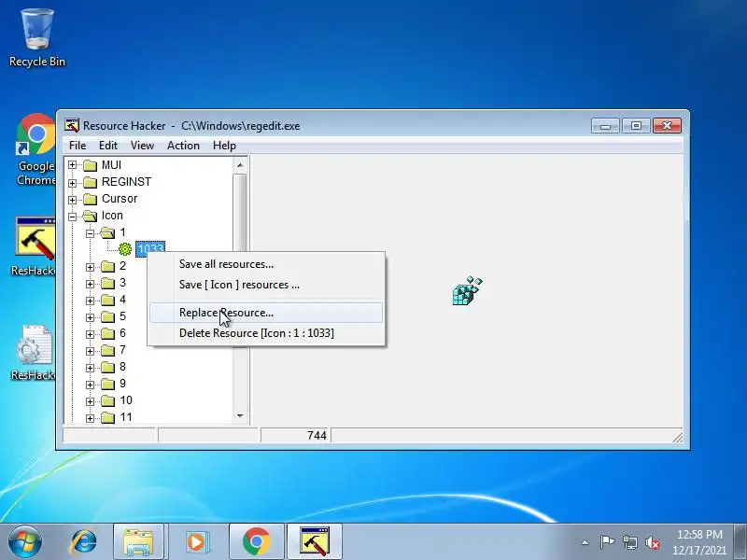
Task: Open Windows Media Player from taskbar
Action: [x=196, y=542]
